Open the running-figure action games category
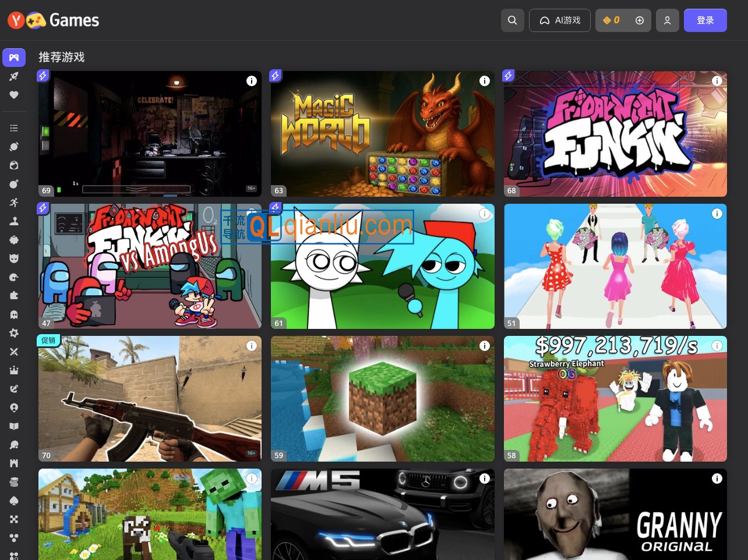This screenshot has width=748, height=560. pos(14,202)
